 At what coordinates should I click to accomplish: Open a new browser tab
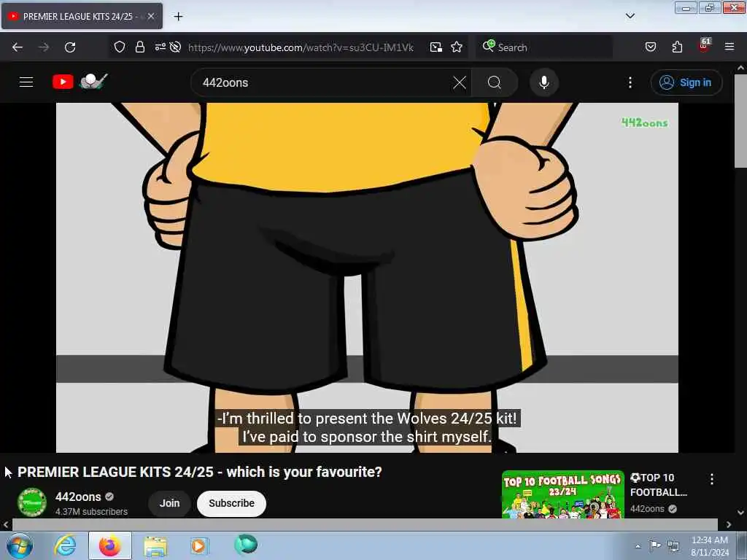pyautogui.click(x=178, y=17)
